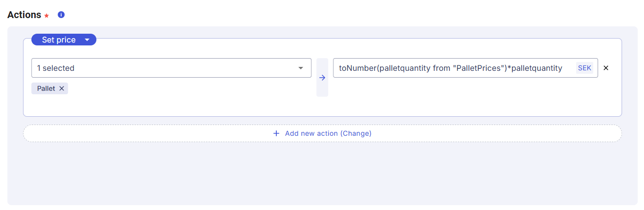Delete the Set price action row
This screenshot has width=644, height=210.
tap(606, 68)
